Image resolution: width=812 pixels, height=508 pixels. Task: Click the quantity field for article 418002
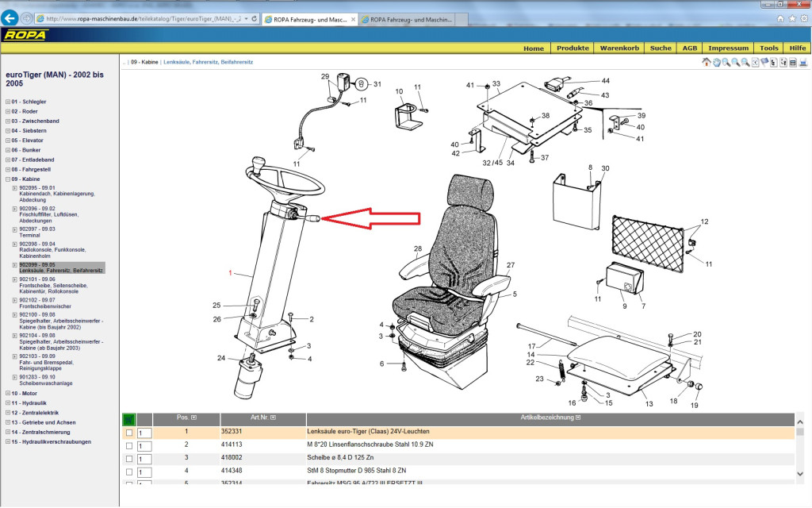tap(144, 460)
